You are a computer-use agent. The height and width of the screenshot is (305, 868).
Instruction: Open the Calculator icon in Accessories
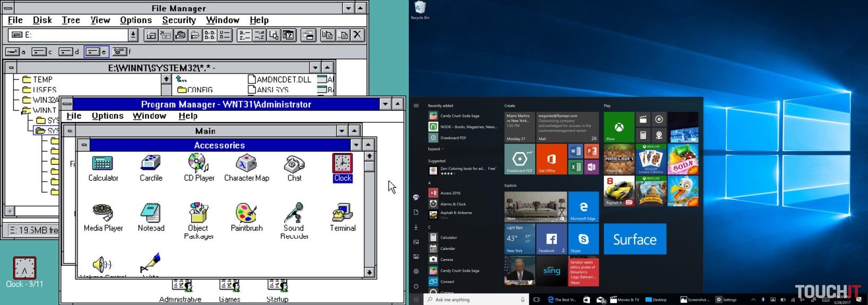102,164
